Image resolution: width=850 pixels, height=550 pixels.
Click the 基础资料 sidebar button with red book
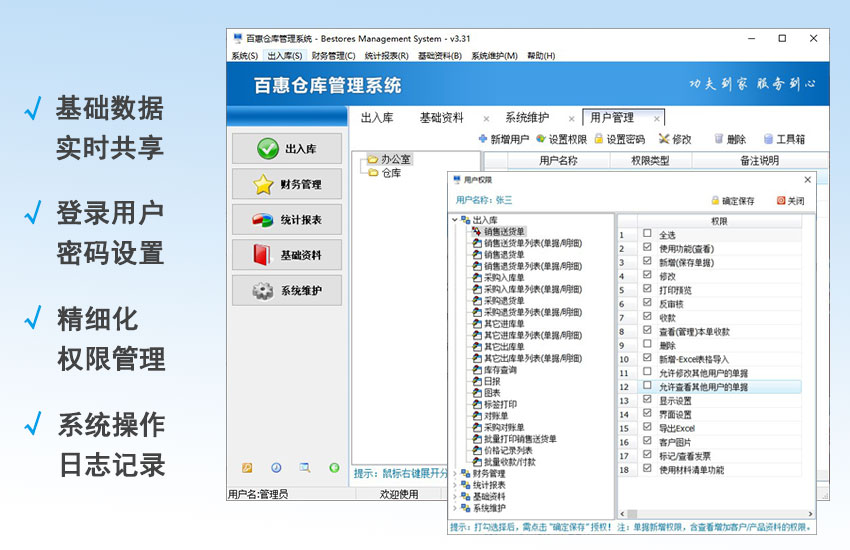(x=287, y=255)
